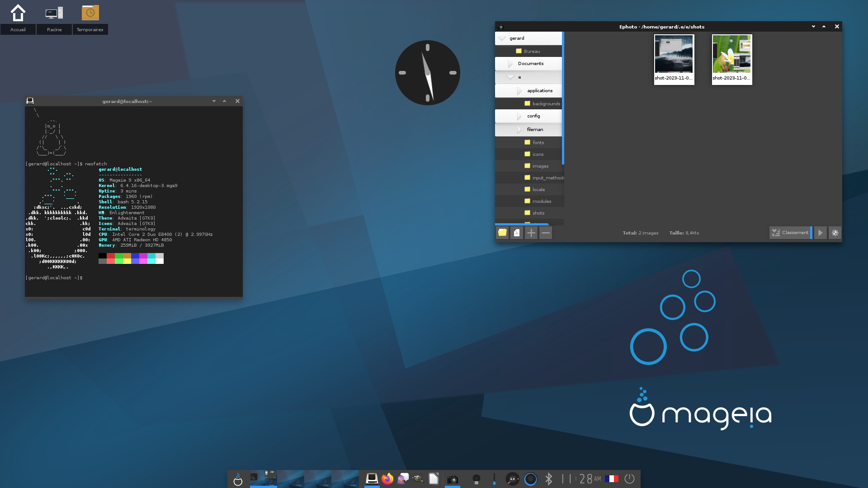
Task: Switch to the fourth virtual desktop in pager
Action: (345, 479)
